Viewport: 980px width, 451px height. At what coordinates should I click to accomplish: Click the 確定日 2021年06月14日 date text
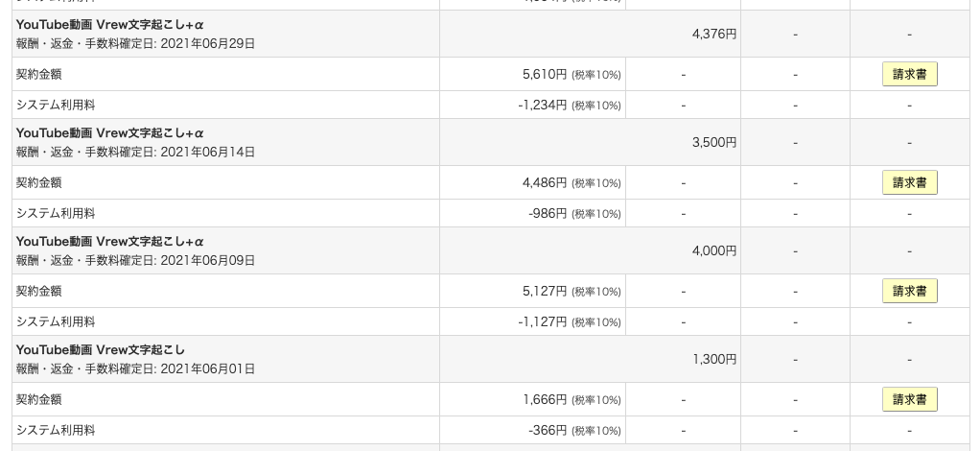(207, 152)
